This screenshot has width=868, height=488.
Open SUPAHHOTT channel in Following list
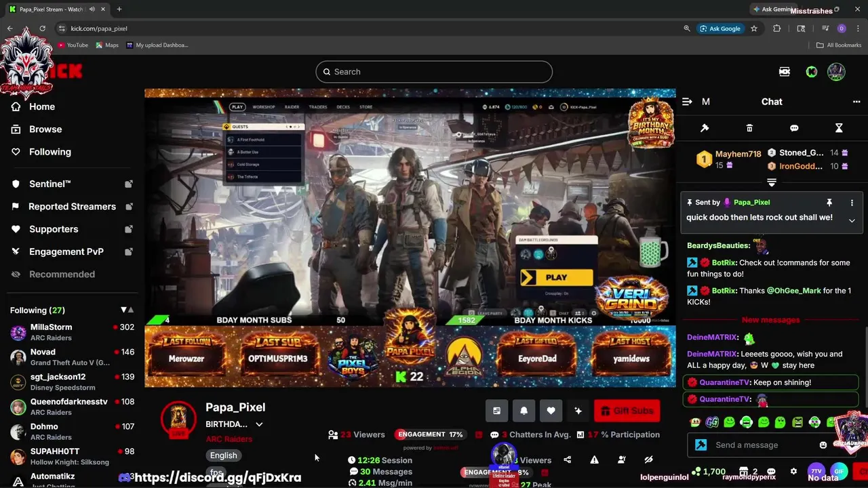tap(72, 457)
